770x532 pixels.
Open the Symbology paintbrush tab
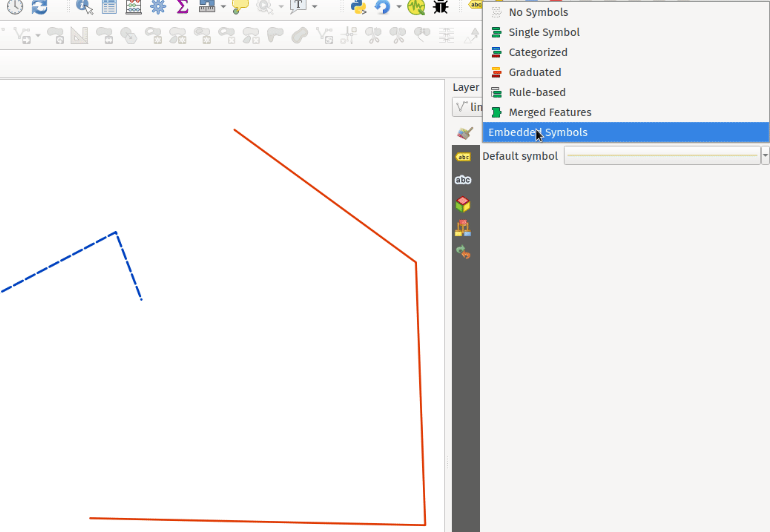coord(463,133)
